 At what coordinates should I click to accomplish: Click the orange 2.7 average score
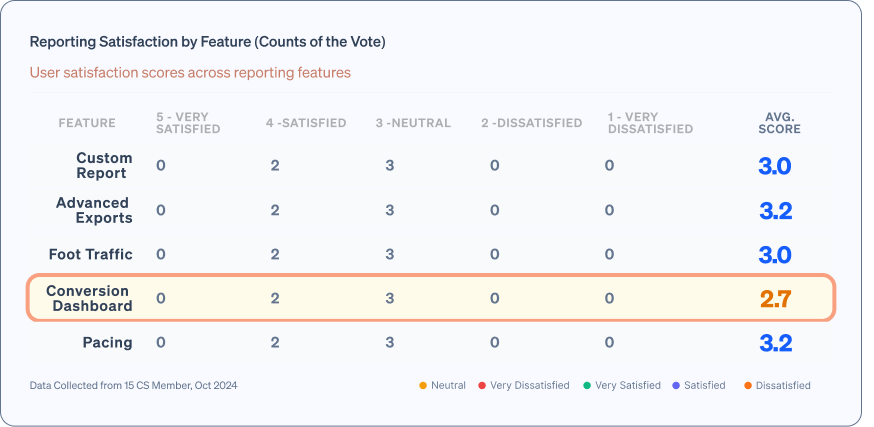(776, 298)
